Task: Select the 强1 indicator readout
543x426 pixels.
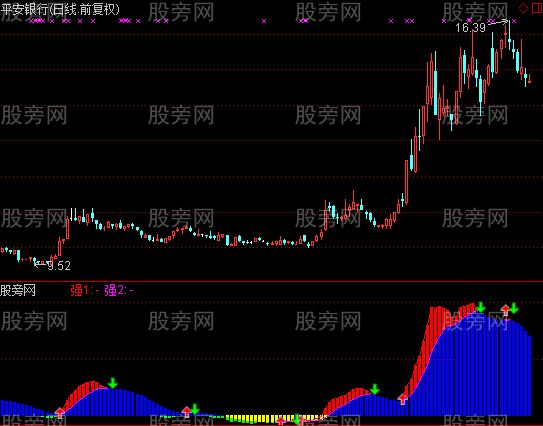Action: pos(85,290)
